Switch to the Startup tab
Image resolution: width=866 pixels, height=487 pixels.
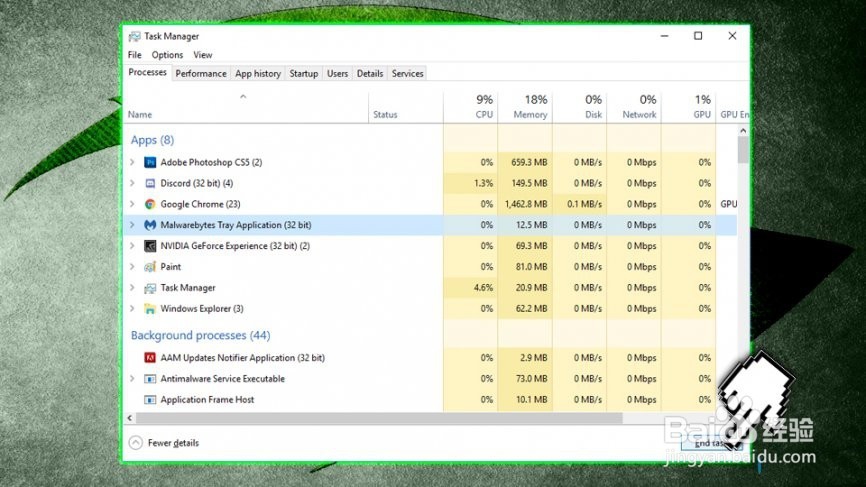pos(304,73)
